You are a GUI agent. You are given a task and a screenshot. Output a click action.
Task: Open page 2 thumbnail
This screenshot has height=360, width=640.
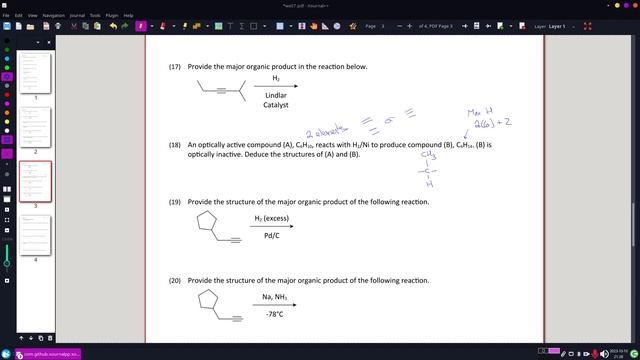point(35,127)
